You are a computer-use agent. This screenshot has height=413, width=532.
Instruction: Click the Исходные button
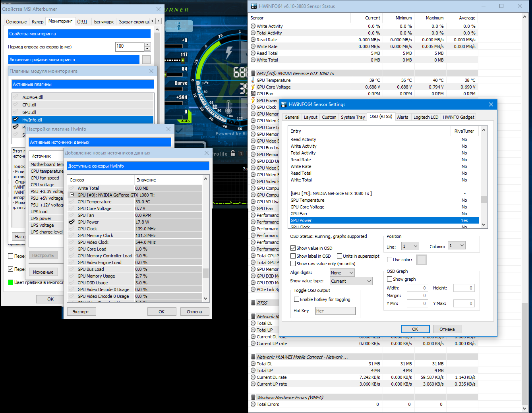(43, 272)
